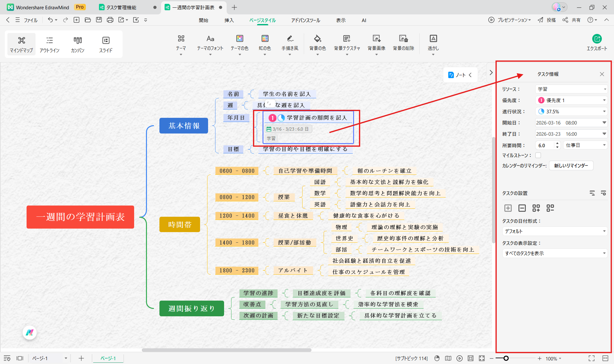This screenshot has width=614, height=364.
Task: Click 背景の削除 to remove the background
Action: point(403,44)
